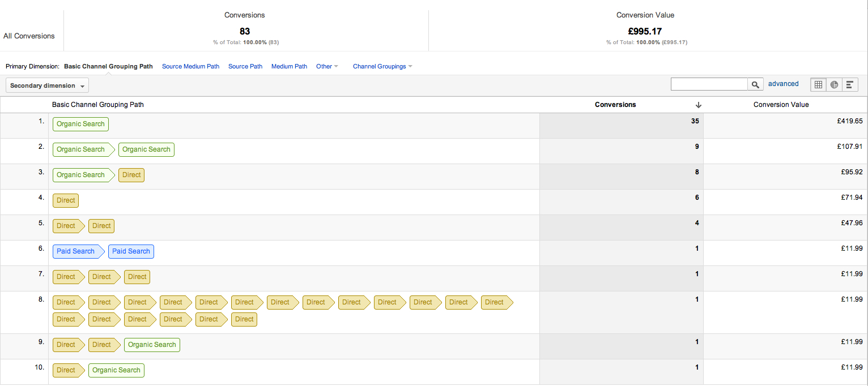Click conversions value 35 in row 1
868x386 pixels.
(695, 121)
